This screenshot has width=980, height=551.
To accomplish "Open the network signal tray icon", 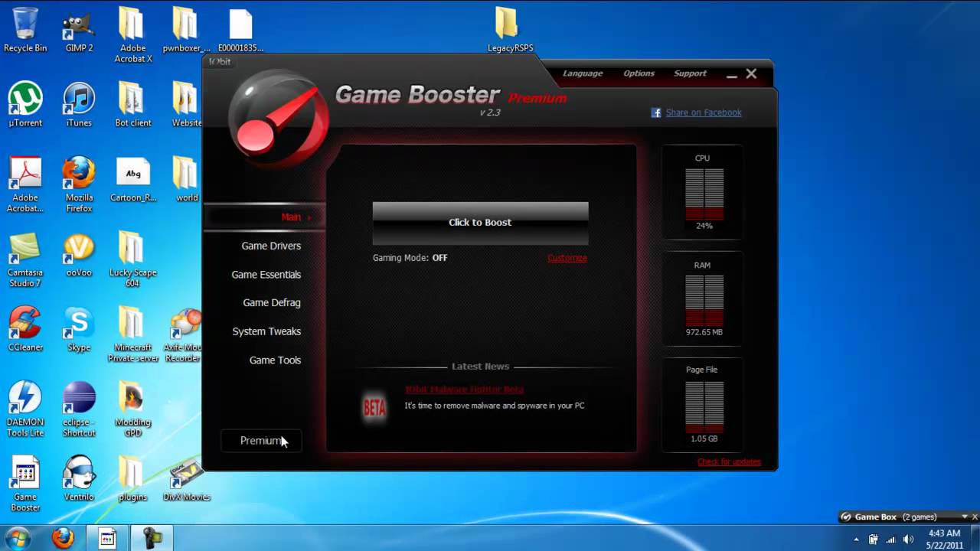I will (x=891, y=540).
